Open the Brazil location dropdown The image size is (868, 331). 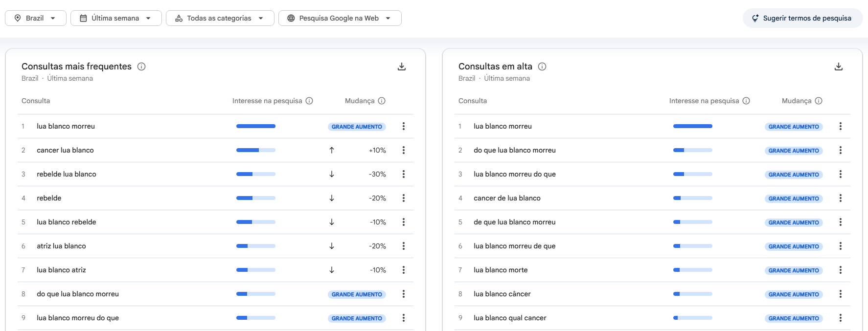click(36, 18)
